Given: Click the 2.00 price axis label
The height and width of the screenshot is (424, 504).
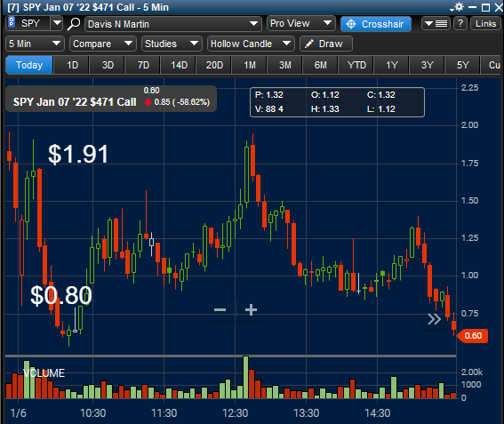Looking at the screenshot, I should (x=469, y=125).
